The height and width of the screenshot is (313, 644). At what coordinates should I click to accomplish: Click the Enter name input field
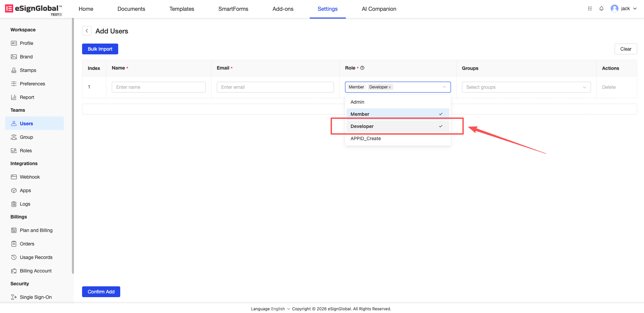point(159,87)
